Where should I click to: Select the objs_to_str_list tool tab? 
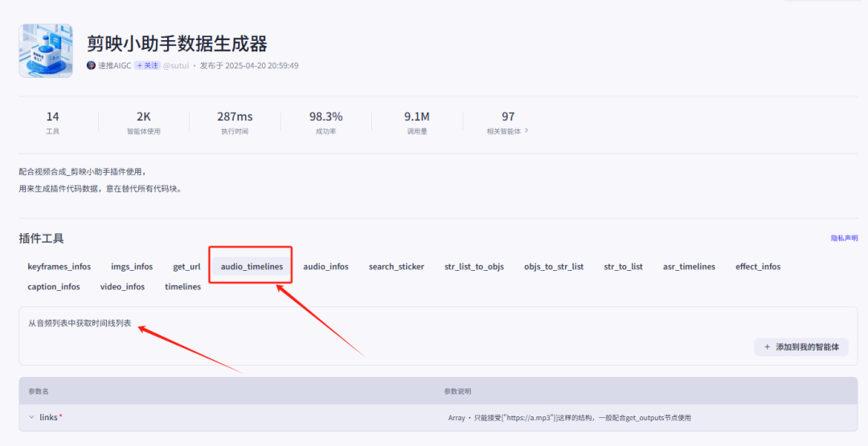coord(554,267)
